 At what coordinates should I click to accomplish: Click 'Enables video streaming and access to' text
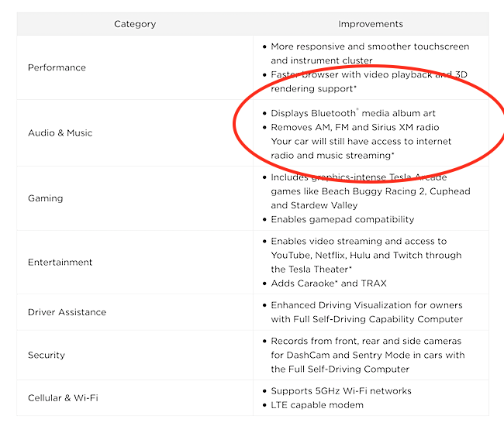point(359,241)
